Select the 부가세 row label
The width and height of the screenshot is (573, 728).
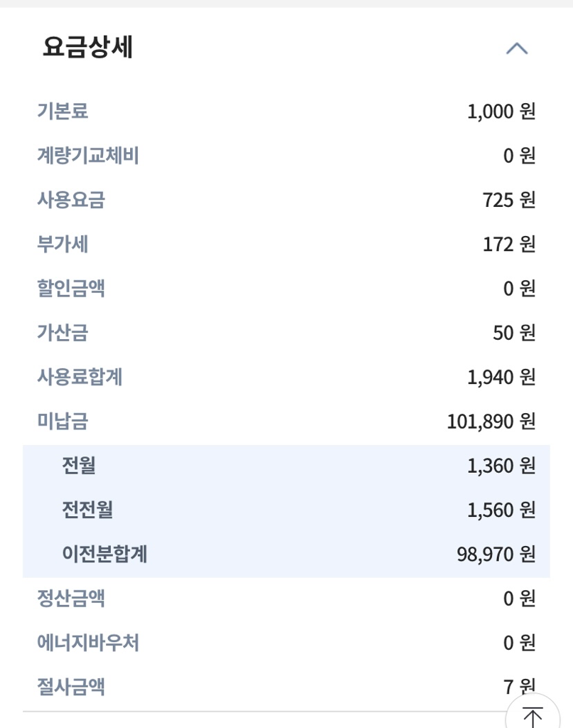63,244
